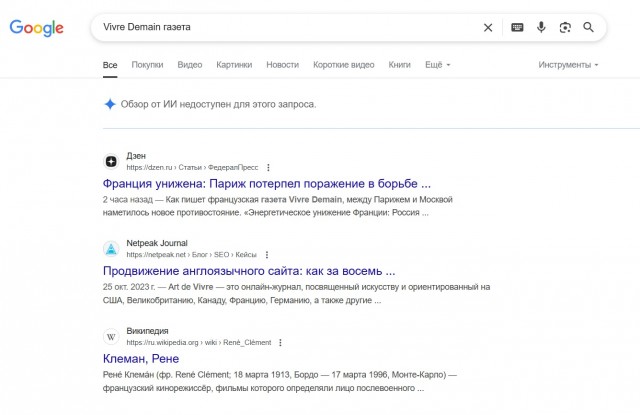Click the 'Netpeak Journal' source name
The height and width of the screenshot is (415, 640).
tap(157, 243)
